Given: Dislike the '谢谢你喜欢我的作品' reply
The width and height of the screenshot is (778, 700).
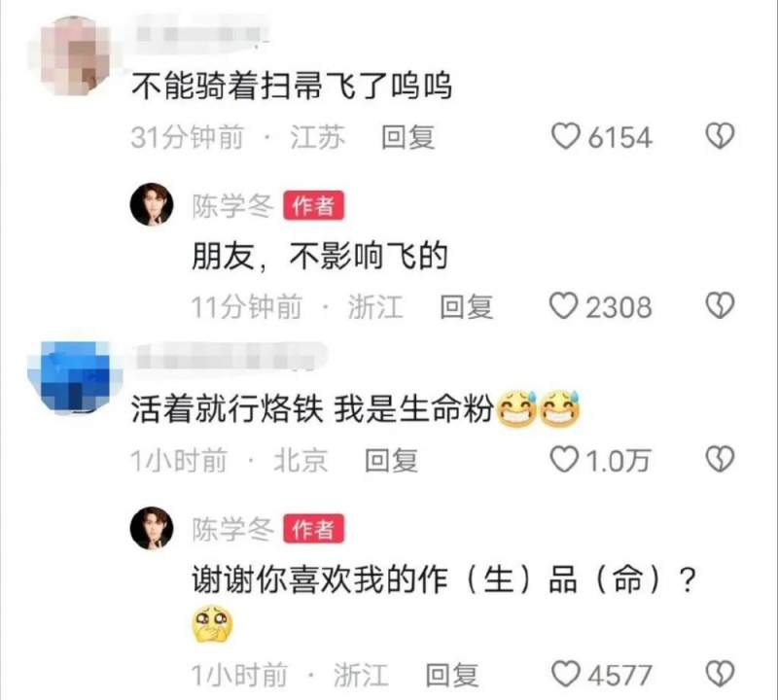Looking at the screenshot, I should [720, 674].
